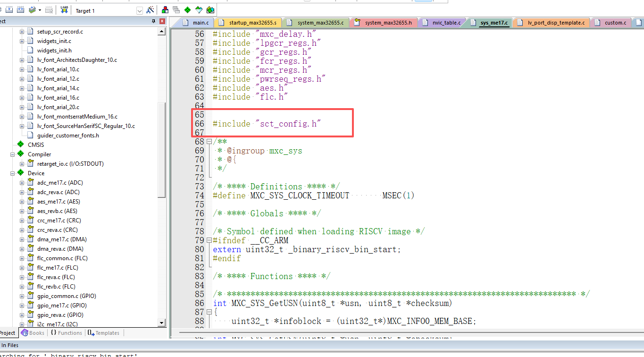Click the green Manage Run-Time Environment icon

click(x=187, y=10)
